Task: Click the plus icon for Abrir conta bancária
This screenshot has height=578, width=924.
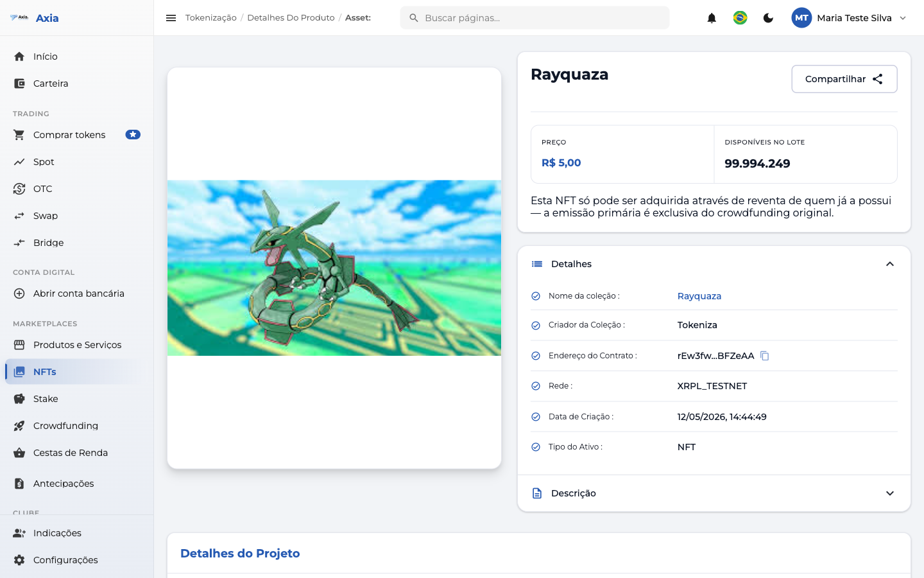Action: click(x=19, y=293)
